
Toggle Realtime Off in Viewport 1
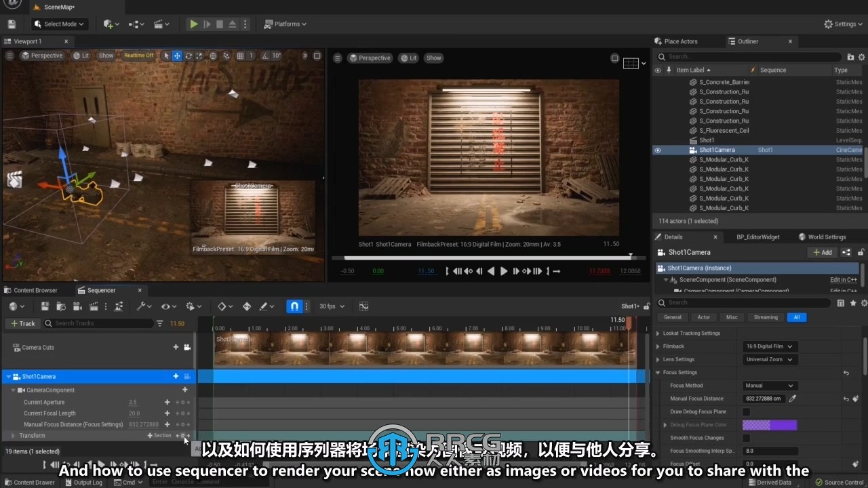point(138,56)
